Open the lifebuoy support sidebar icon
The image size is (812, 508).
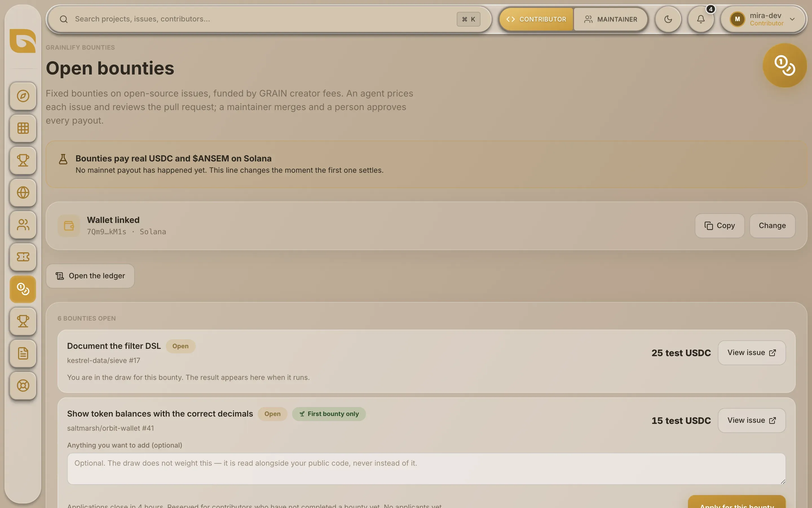click(23, 386)
